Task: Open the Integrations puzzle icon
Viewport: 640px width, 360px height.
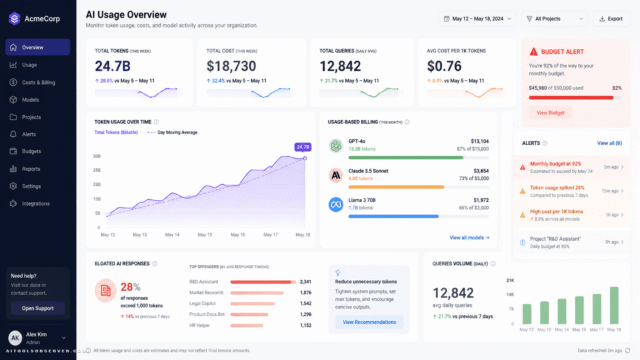Action: 13,203
